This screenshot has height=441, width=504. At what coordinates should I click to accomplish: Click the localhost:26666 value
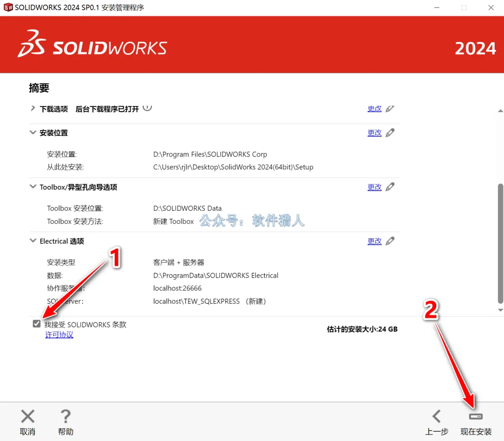coord(177,288)
